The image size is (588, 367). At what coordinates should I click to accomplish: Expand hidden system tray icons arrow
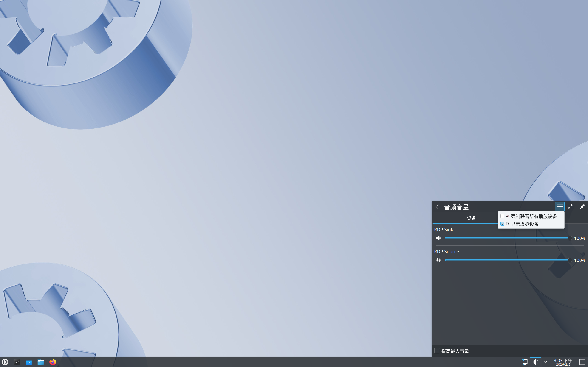(546, 362)
